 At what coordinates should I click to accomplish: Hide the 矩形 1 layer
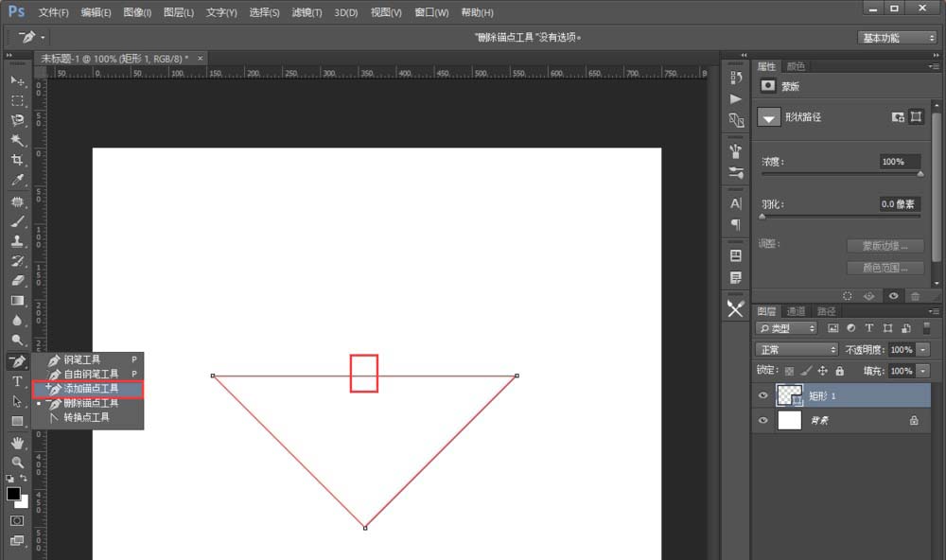click(x=762, y=395)
